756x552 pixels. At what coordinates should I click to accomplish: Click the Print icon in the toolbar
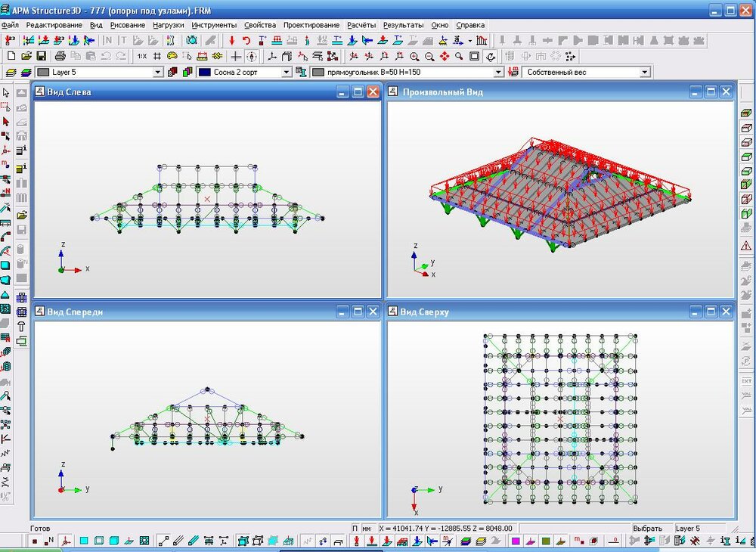60,56
